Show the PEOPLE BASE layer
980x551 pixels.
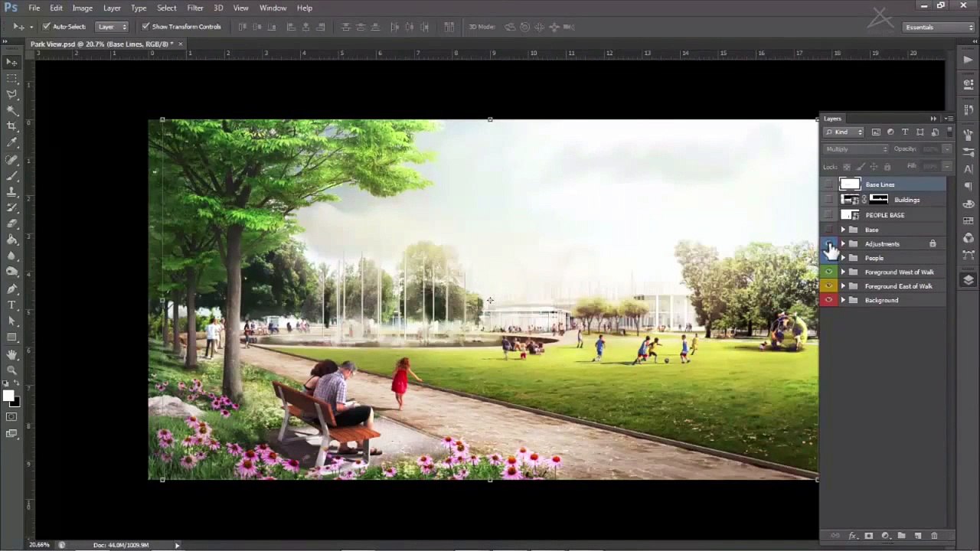(829, 215)
